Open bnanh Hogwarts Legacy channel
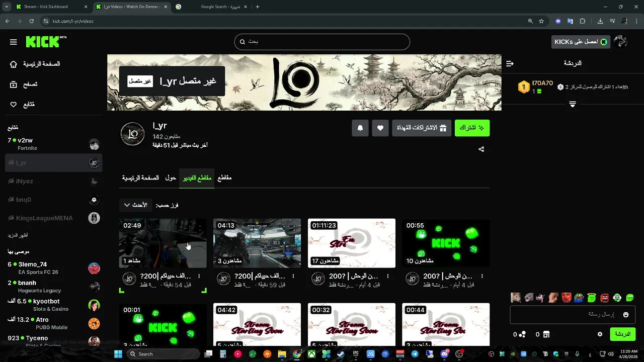The width and height of the screenshot is (644, 362). [53, 287]
